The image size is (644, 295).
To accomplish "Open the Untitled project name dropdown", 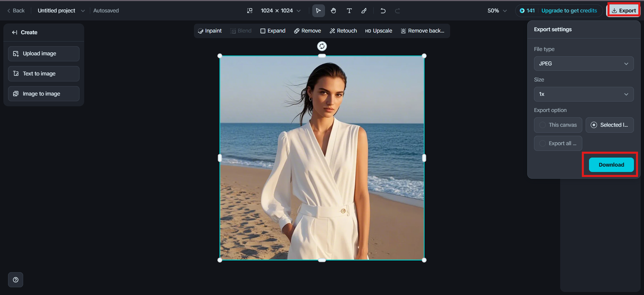I will [61, 11].
